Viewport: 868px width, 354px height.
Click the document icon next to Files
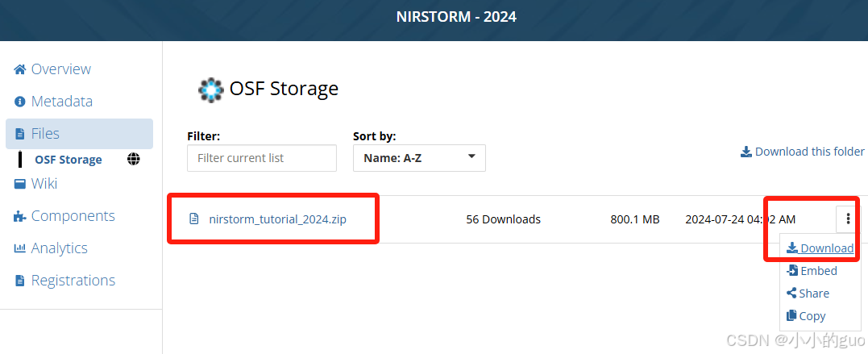coord(20,134)
